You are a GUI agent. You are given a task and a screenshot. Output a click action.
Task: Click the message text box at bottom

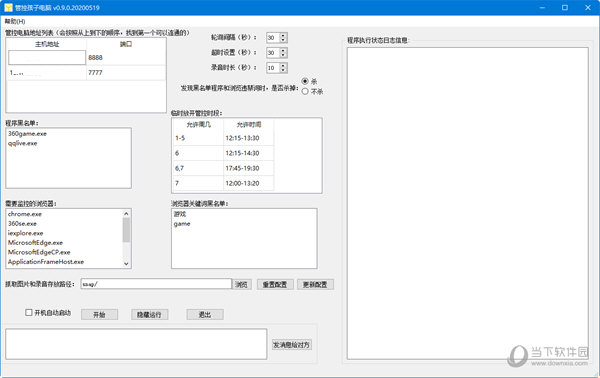pos(136,344)
